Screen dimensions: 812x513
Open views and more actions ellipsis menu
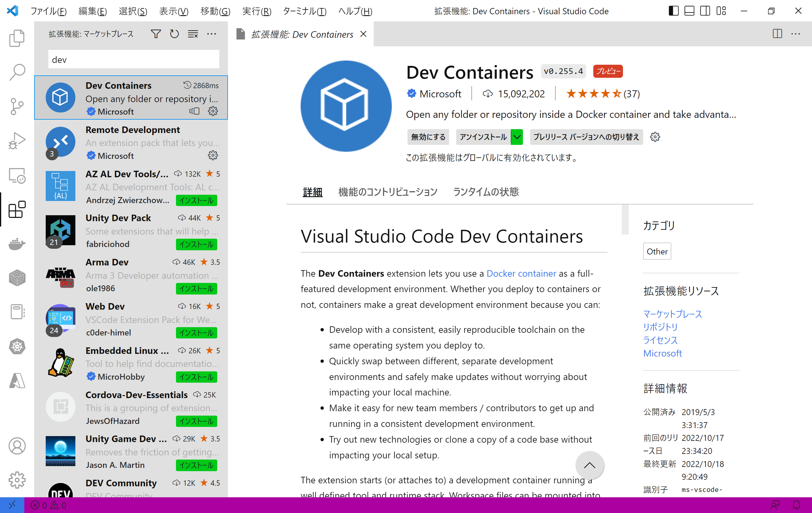211,34
